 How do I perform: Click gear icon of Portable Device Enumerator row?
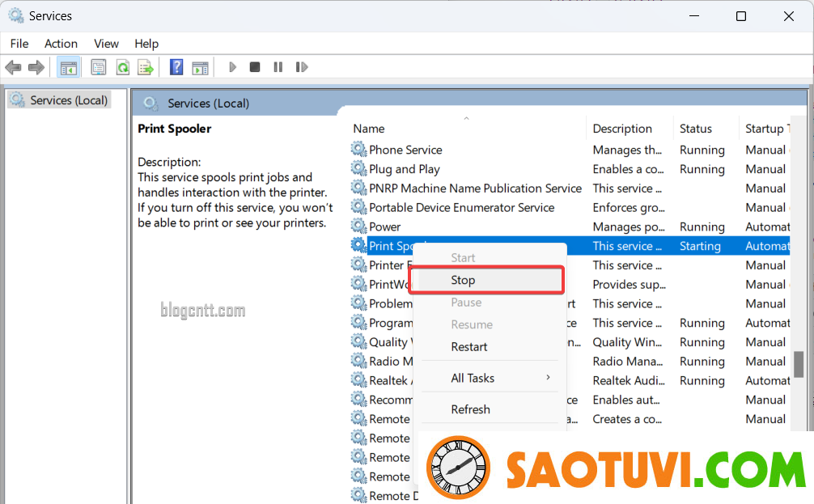point(358,206)
